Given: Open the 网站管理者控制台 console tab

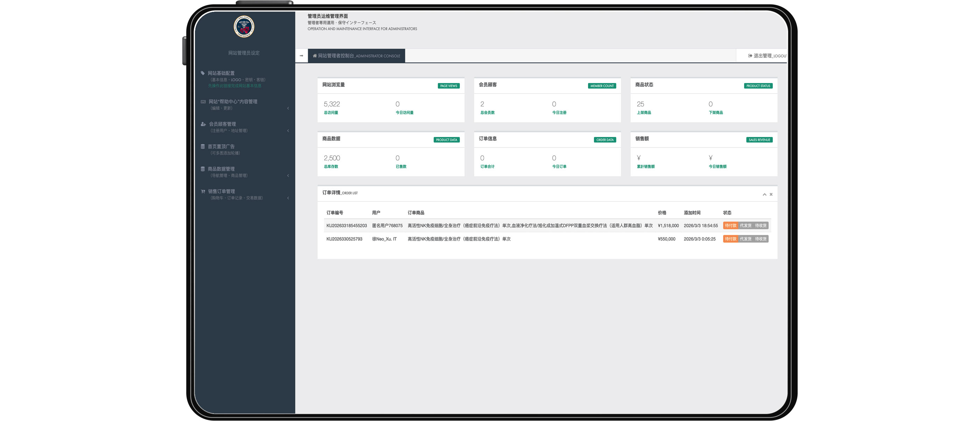Looking at the screenshot, I should [x=356, y=56].
